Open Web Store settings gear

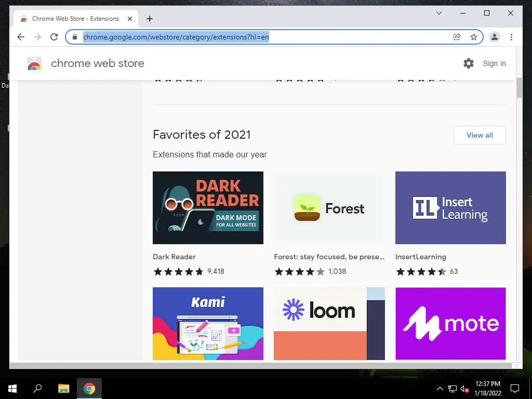[x=469, y=63]
